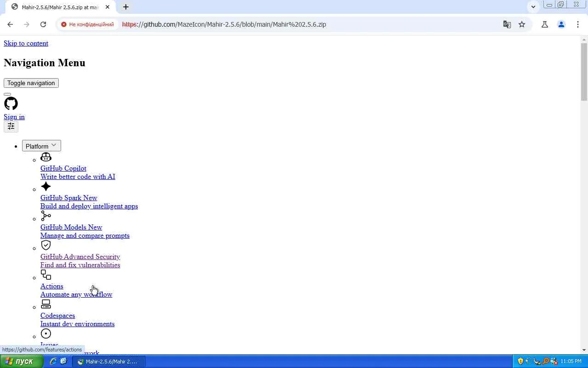Click the small empty button above GitHub logo
Image resolution: width=588 pixels, height=368 pixels.
coord(7,94)
